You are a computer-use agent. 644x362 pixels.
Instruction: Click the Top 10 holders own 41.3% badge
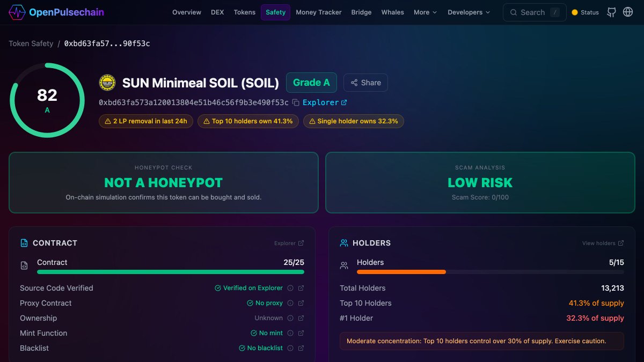248,121
